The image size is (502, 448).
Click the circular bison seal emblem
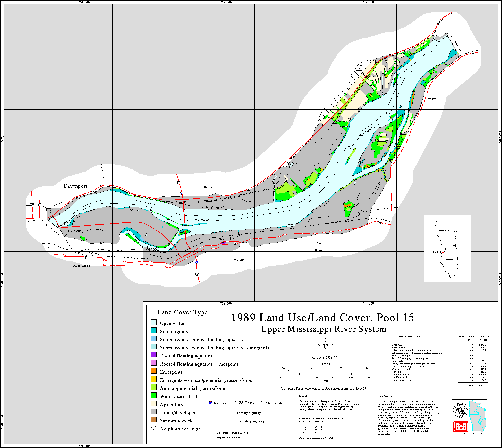pos(460,410)
